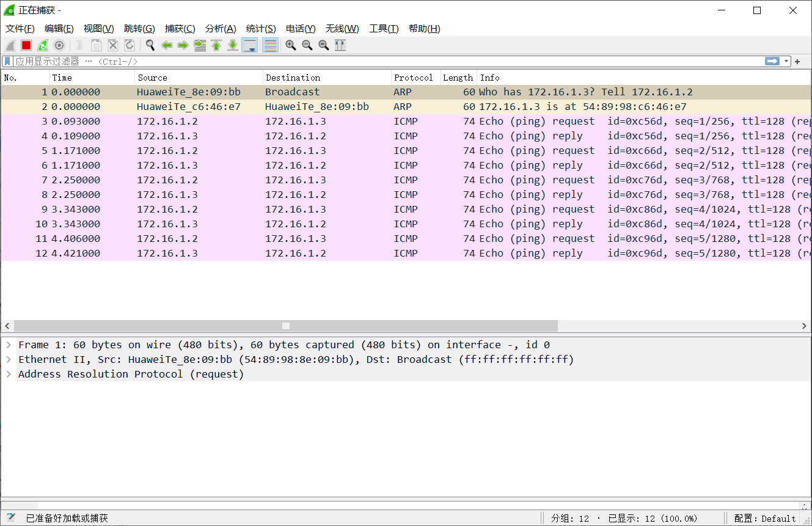Go back to previous packet arrow
Viewport: 812px width, 526px height.
(167, 45)
